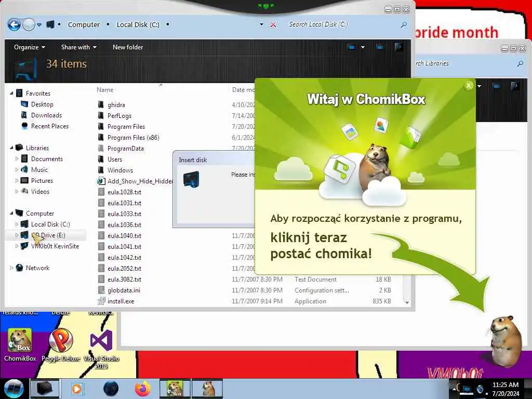The width and height of the screenshot is (532, 399).
Task: Select the ghidra folder
Action: (x=116, y=105)
